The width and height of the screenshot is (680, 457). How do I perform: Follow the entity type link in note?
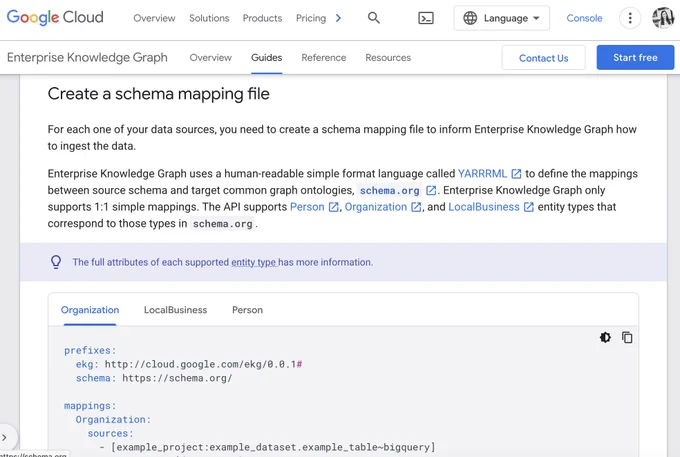tap(253, 262)
